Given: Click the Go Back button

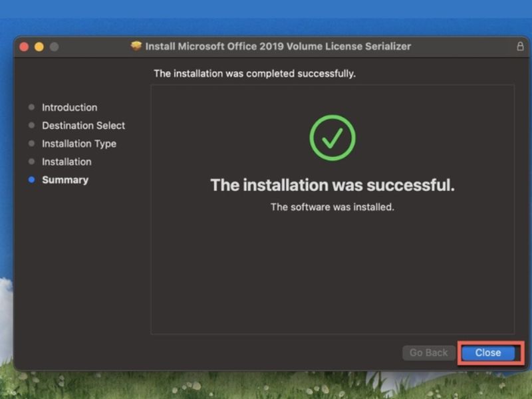Looking at the screenshot, I should [428, 353].
